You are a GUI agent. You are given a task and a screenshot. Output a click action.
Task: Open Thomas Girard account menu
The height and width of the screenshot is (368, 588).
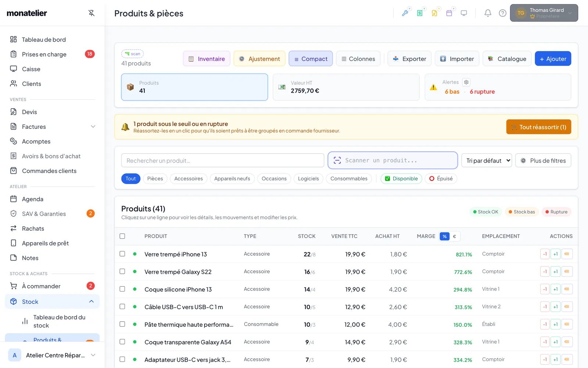coord(544,13)
